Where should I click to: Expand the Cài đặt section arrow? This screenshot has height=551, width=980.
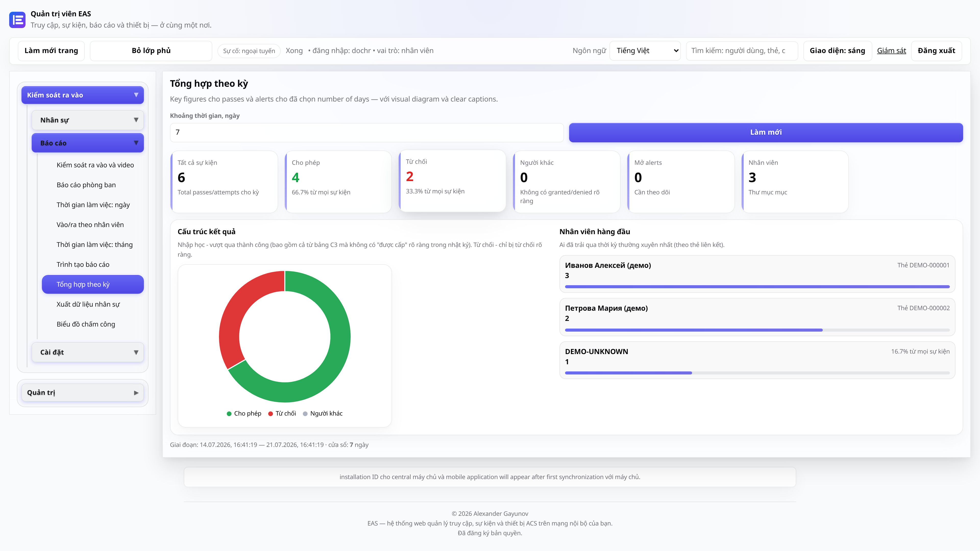[136, 352]
